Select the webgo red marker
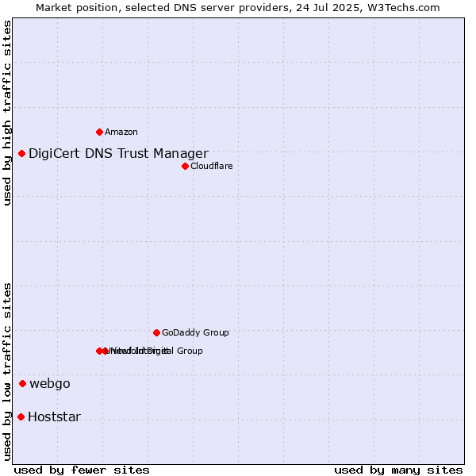This screenshot has height=476, width=476. [x=22, y=384]
